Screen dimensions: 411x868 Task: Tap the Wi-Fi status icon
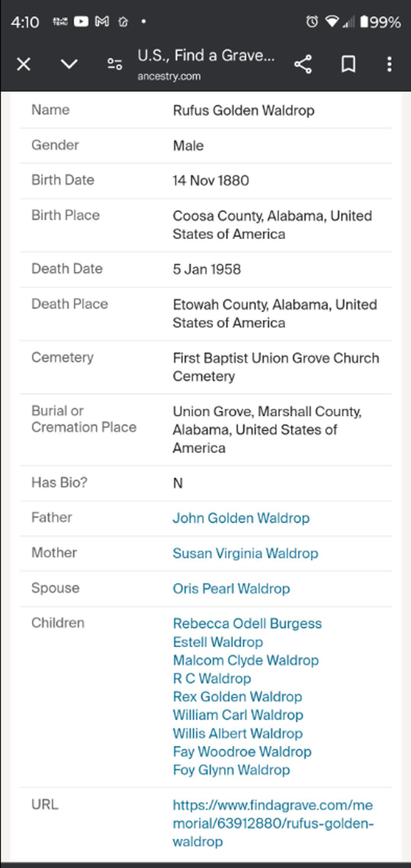[x=331, y=22]
